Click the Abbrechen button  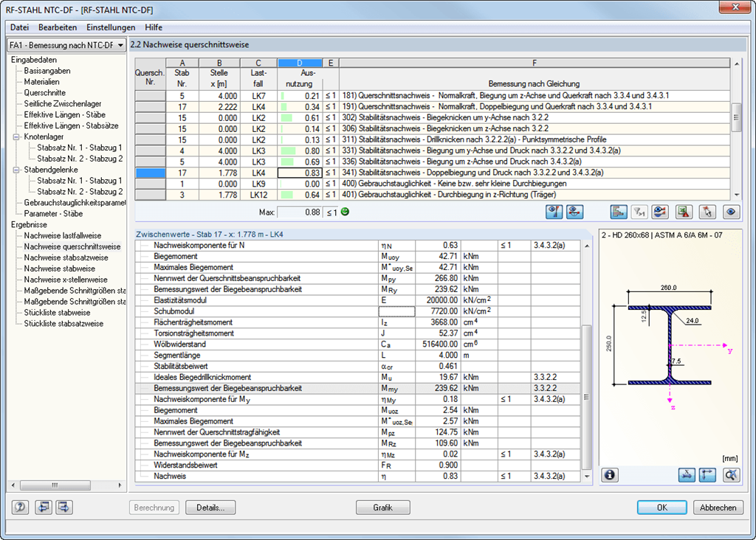[718, 508]
